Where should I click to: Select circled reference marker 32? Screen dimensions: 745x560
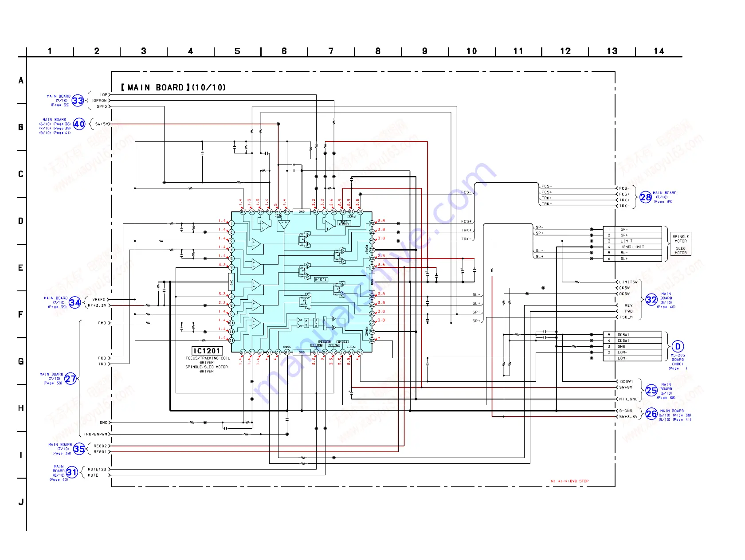tap(651, 300)
